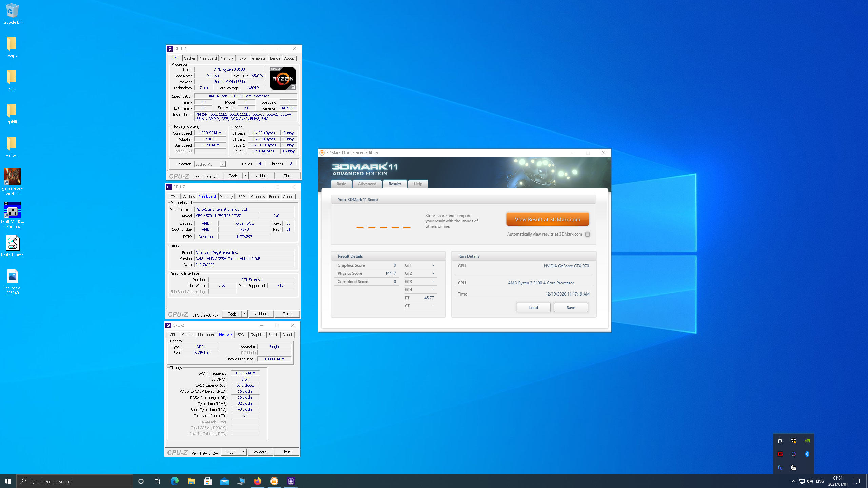This screenshot has height=488, width=868.
Task: Switch to Advanced tab in 3DMark 11
Action: pos(367,184)
